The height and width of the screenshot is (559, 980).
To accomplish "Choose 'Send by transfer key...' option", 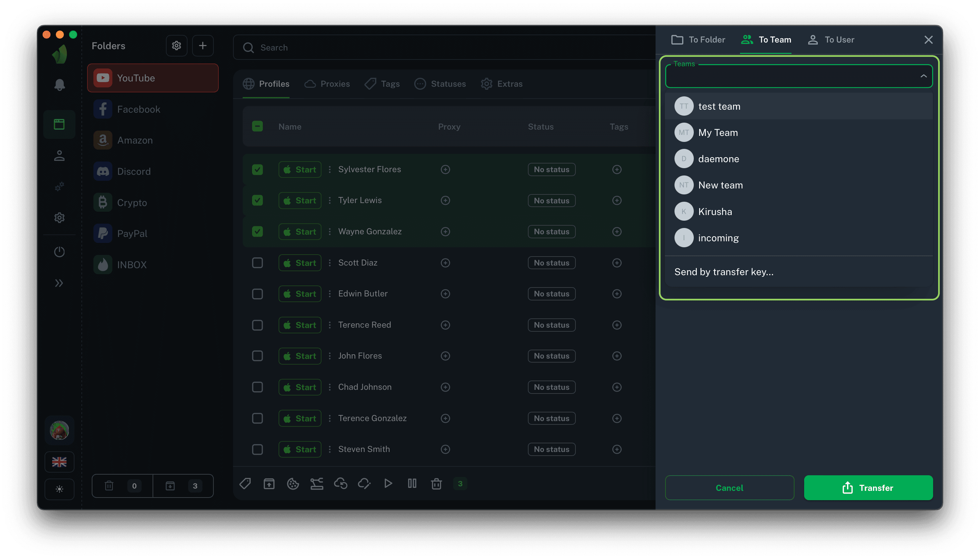I will pyautogui.click(x=724, y=272).
